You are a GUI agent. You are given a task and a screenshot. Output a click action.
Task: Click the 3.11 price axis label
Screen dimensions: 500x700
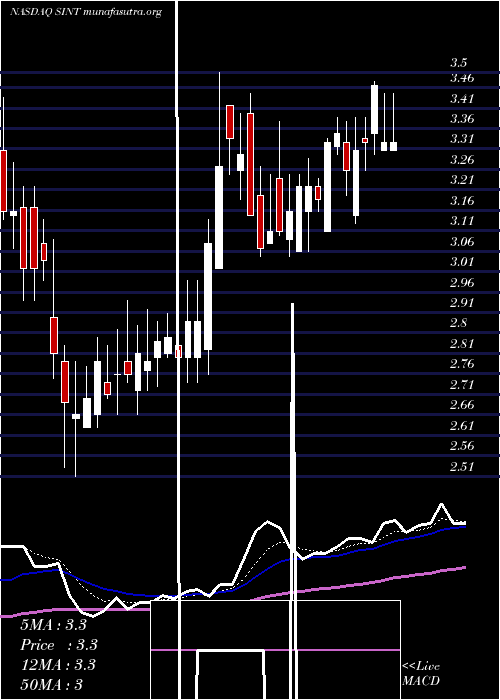click(x=462, y=221)
